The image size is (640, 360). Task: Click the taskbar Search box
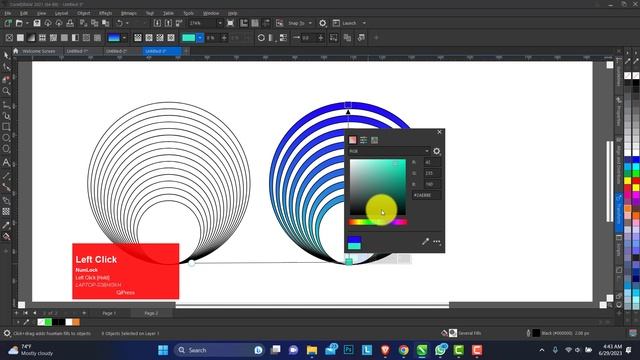click(x=220, y=350)
